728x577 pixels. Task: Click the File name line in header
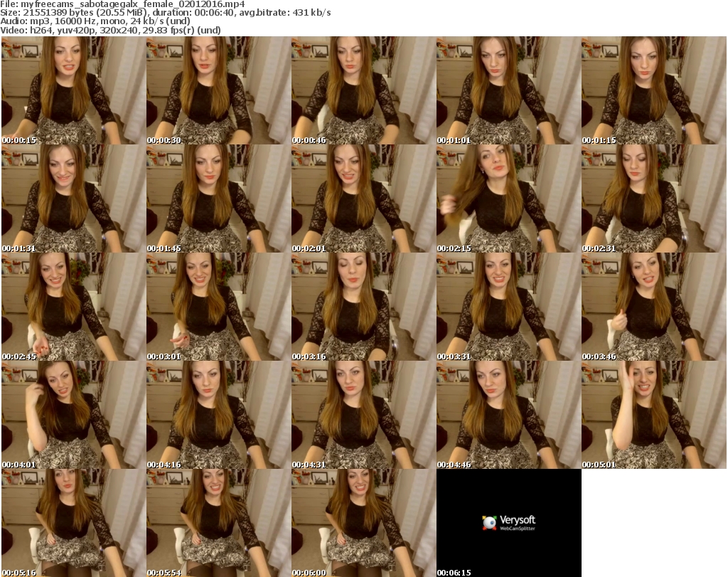click(x=122, y=4)
